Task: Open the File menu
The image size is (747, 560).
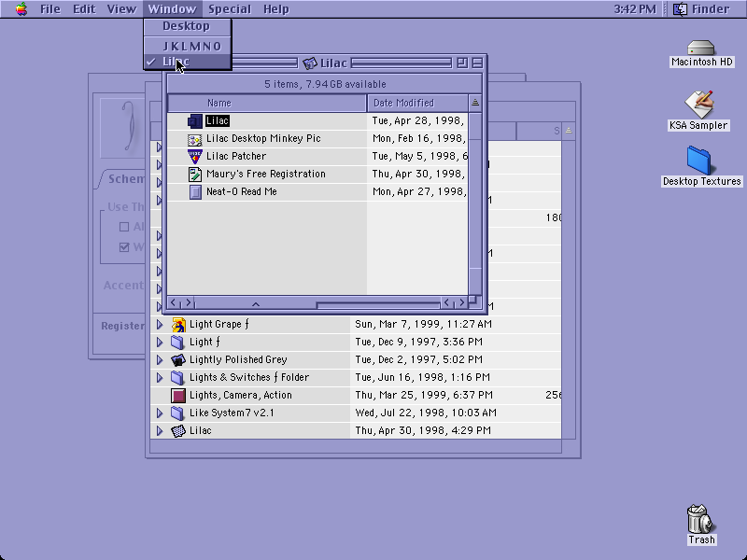Action: pyautogui.click(x=50, y=9)
